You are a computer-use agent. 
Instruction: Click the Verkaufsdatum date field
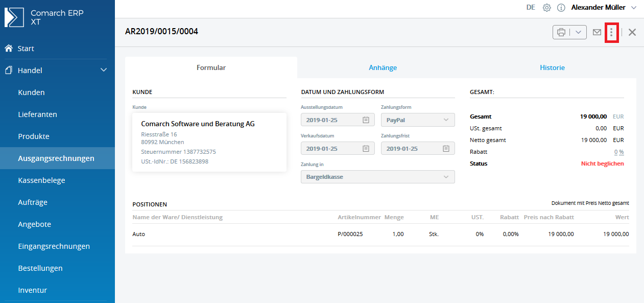pos(337,149)
